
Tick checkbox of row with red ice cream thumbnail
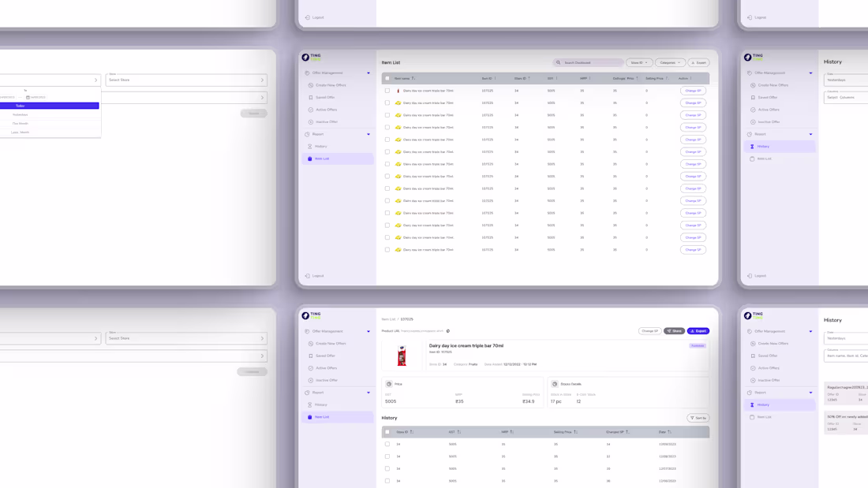387,91
